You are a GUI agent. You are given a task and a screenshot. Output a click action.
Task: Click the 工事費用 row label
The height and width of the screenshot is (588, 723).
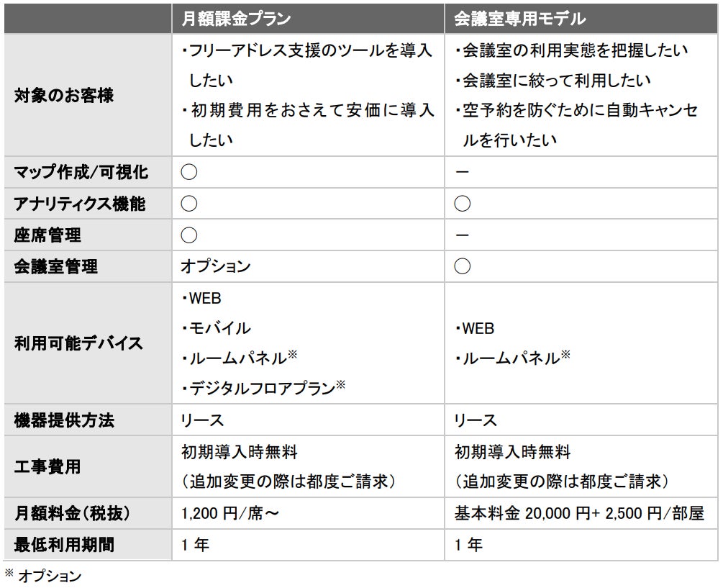coord(47,467)
